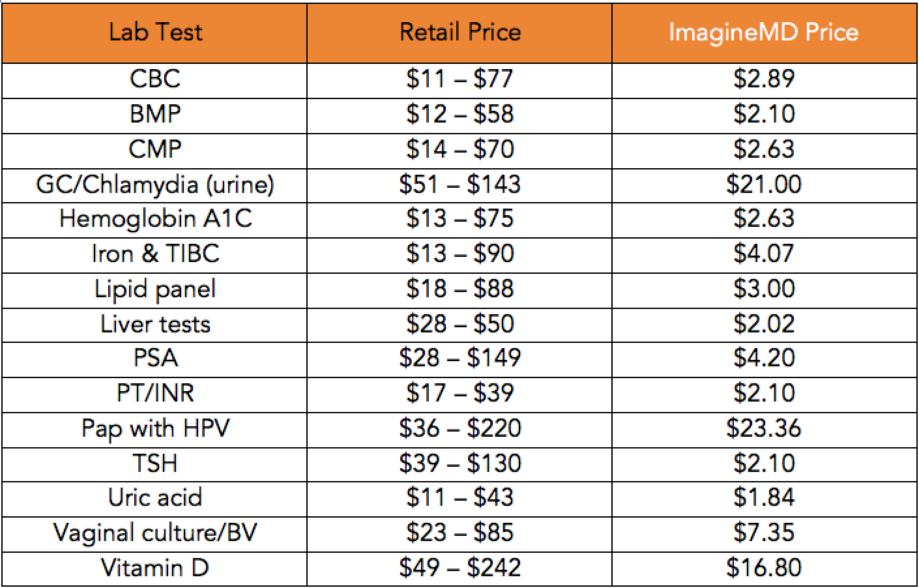
Task: Select the PT/INR test cell
Action: click(x=154, y=394)
